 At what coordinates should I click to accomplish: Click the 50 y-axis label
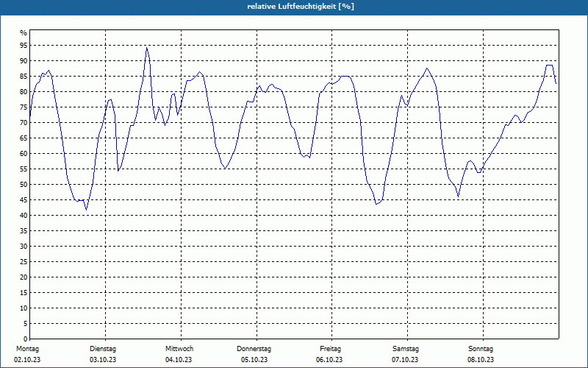(x=24, y=185)
